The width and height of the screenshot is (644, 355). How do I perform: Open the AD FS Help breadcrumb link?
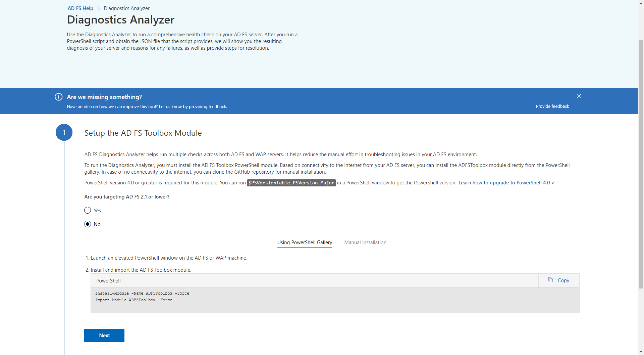click(x=80, y=8)
